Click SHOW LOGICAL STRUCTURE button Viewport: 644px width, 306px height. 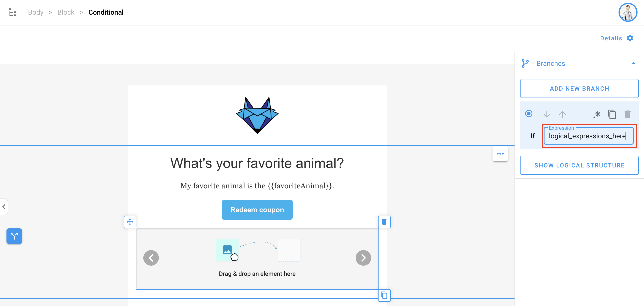(x=579, y=165)
